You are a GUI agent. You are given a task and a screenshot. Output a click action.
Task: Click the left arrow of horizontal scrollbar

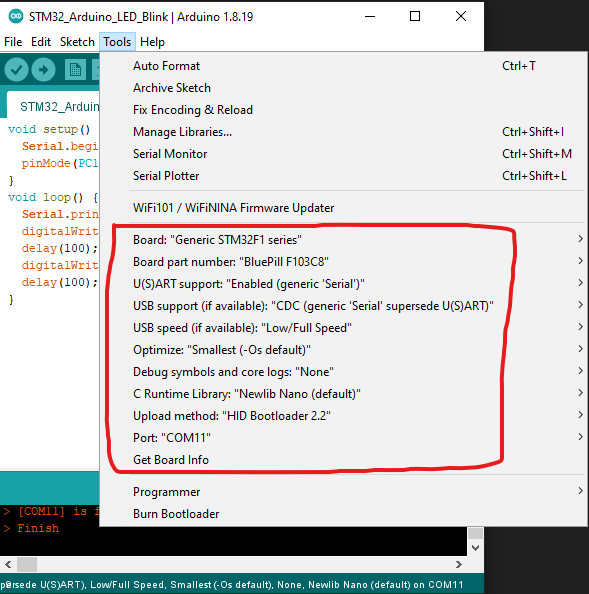[x=8, y=564]
